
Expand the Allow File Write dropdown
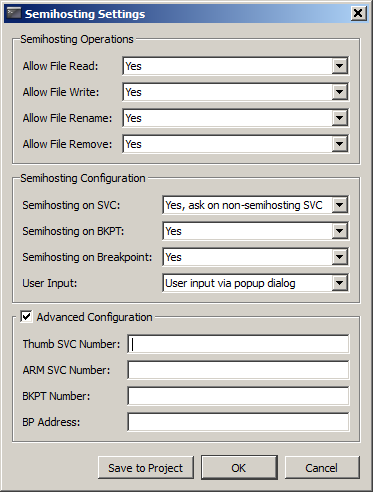[x=340, y=92]
